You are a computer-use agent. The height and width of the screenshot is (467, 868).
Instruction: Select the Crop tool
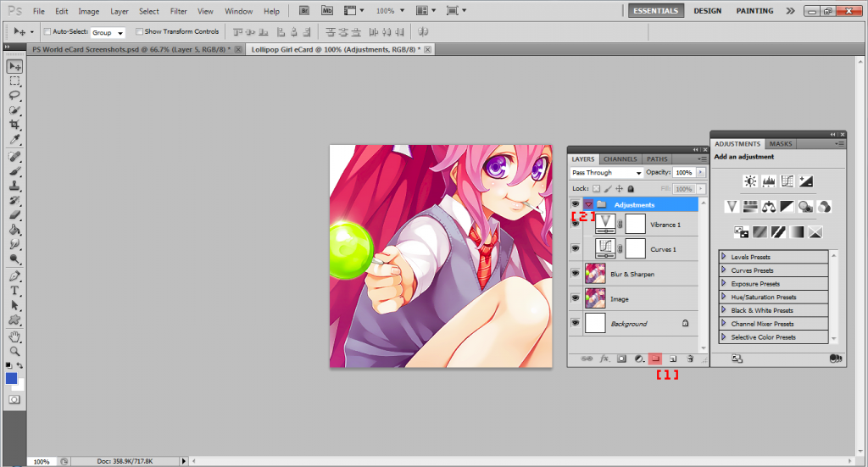pos(15,125)
